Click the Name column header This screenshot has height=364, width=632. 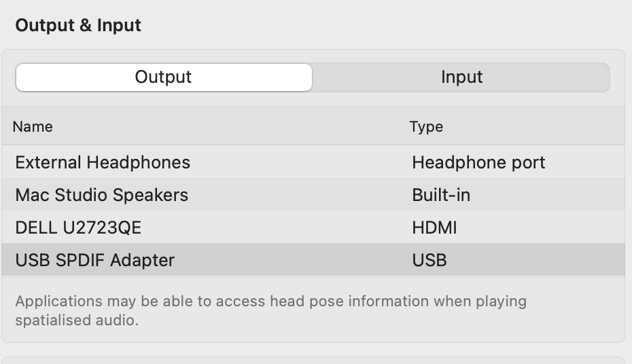(33, 126)
